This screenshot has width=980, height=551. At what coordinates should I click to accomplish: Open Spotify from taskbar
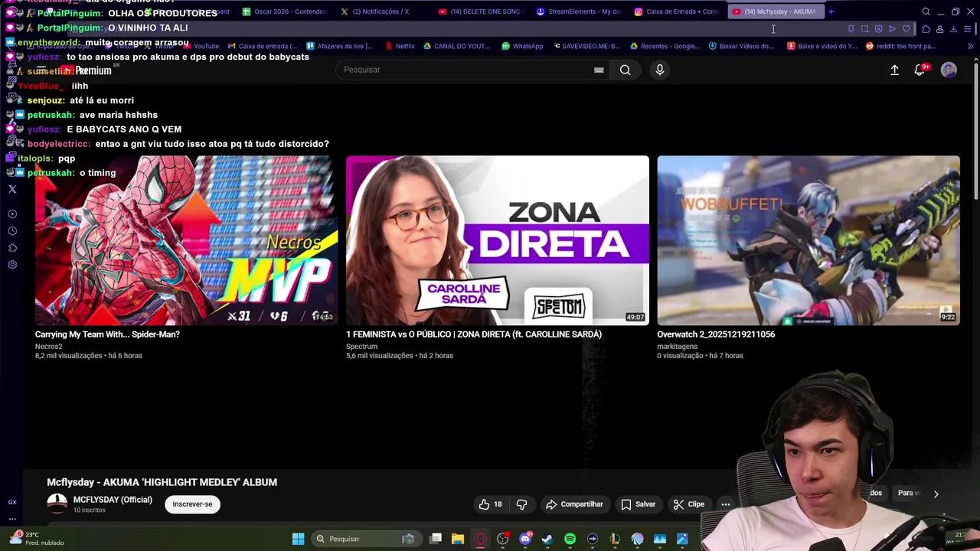click(x=570, y=539)
